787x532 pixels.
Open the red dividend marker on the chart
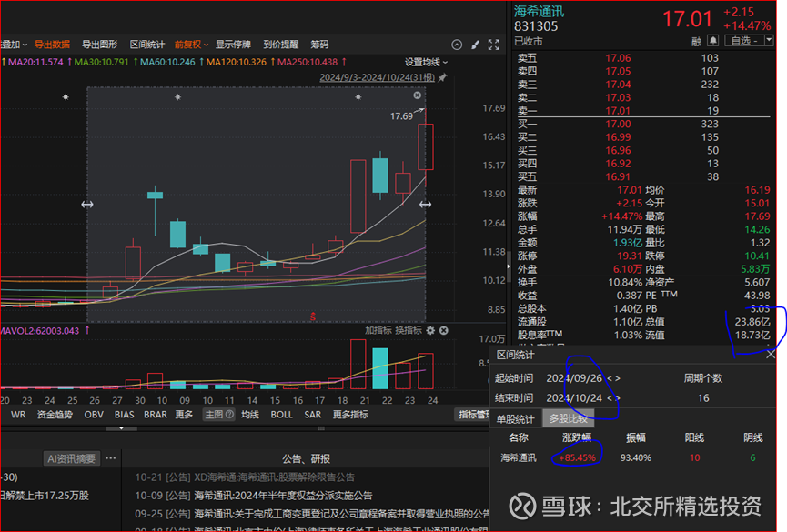(x=313, y=316)
